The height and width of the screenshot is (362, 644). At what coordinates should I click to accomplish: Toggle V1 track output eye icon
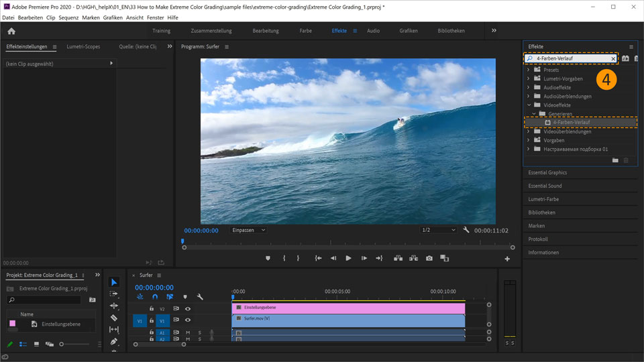point(188,320)
